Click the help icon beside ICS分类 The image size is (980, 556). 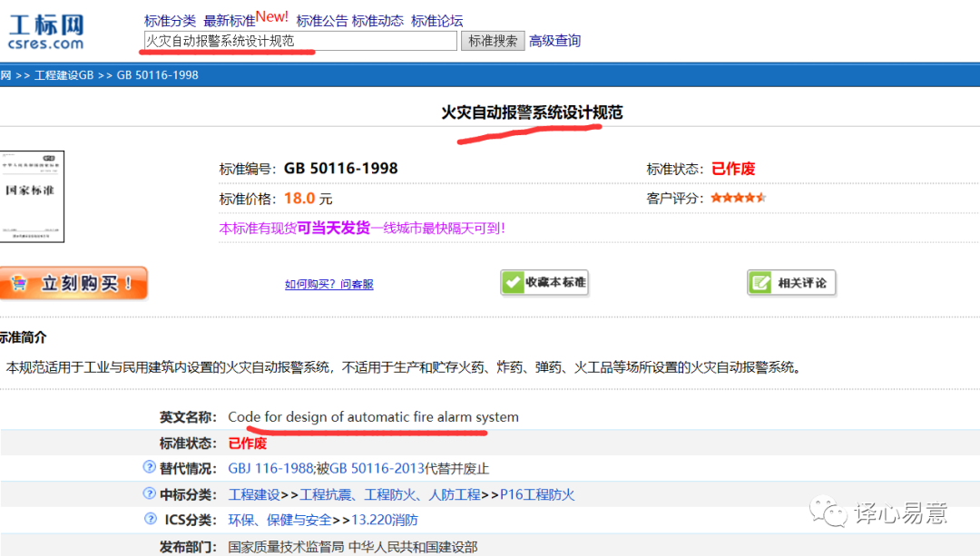[149, 520]
